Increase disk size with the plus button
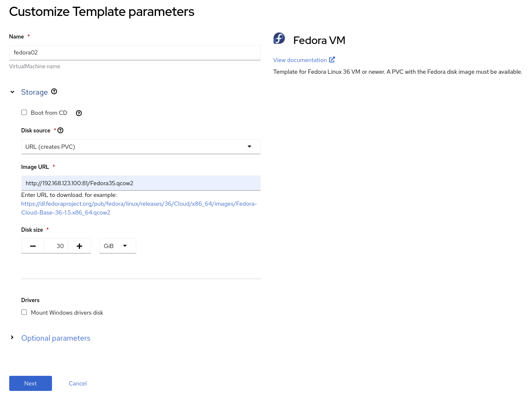Screen dimensions: 532x393 point(79,246)
